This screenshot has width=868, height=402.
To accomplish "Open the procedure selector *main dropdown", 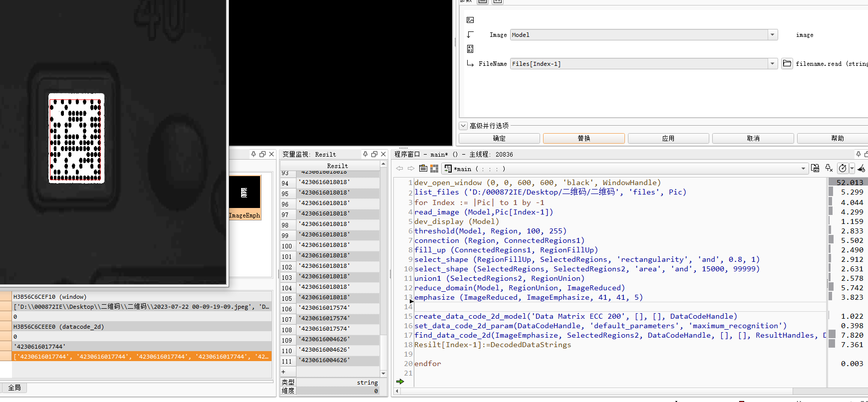I will pos(803,169).
